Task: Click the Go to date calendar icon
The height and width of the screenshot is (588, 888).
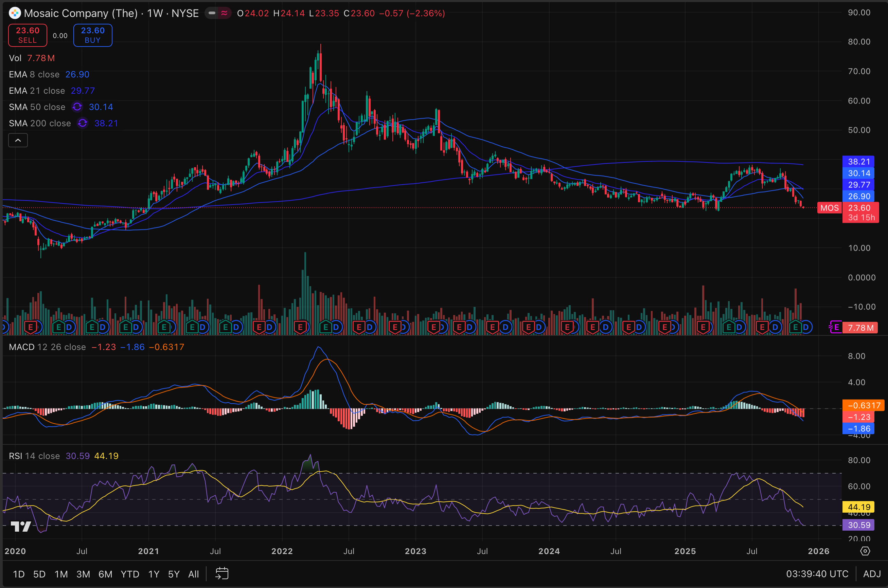Action: coord(222,574)
